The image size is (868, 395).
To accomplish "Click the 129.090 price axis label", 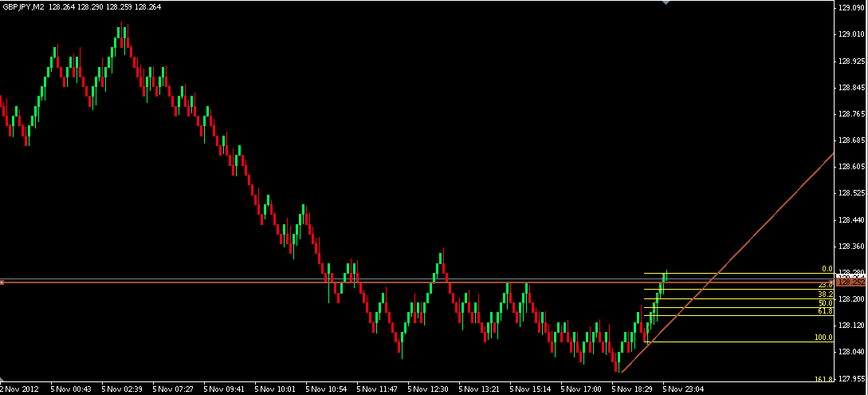I will [853, 8].
